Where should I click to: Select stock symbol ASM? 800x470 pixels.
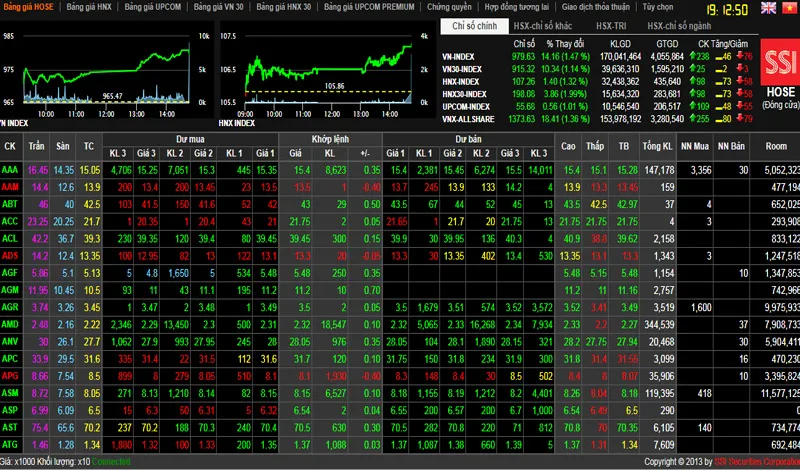coord(10,393)
